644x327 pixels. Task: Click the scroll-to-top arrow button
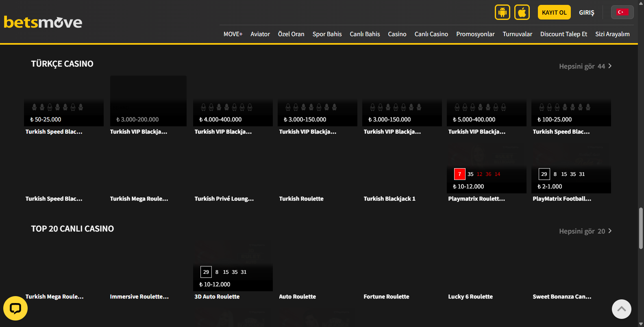tap(622, 309)
